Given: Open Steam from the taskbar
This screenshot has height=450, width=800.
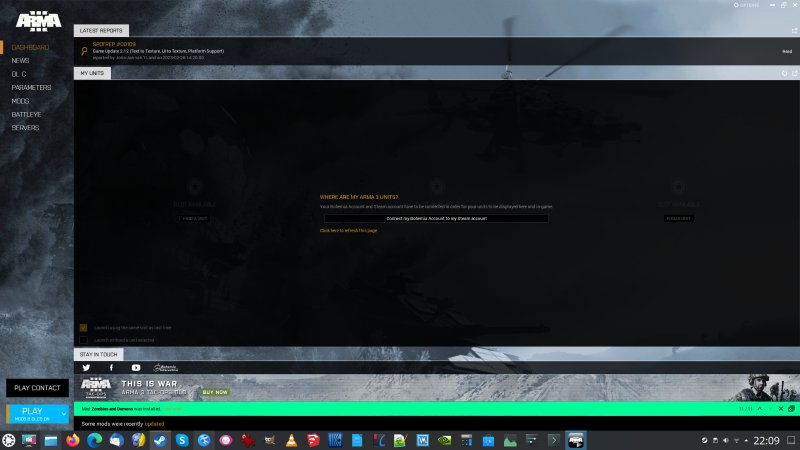Looking at the screenshot, I should click(160, 440).
